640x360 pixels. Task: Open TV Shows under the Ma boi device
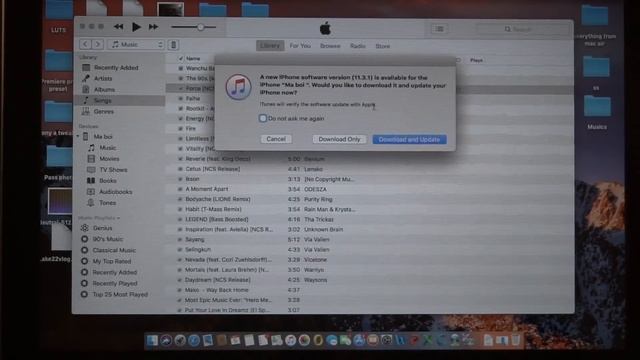point(113,170)
